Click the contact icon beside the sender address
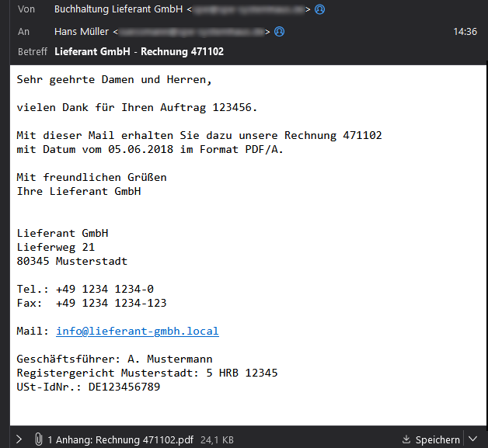 (319, 10)
